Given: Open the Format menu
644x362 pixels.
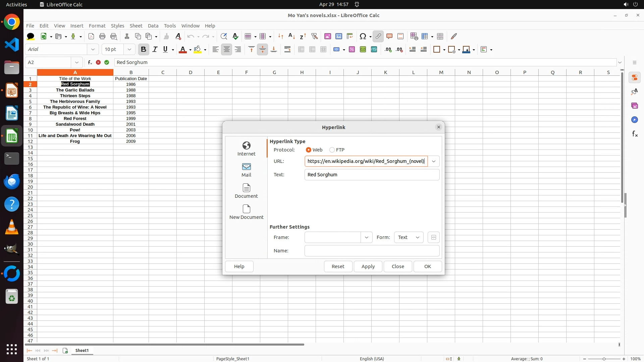Looking at the screenshot, I should coord(97,26).
